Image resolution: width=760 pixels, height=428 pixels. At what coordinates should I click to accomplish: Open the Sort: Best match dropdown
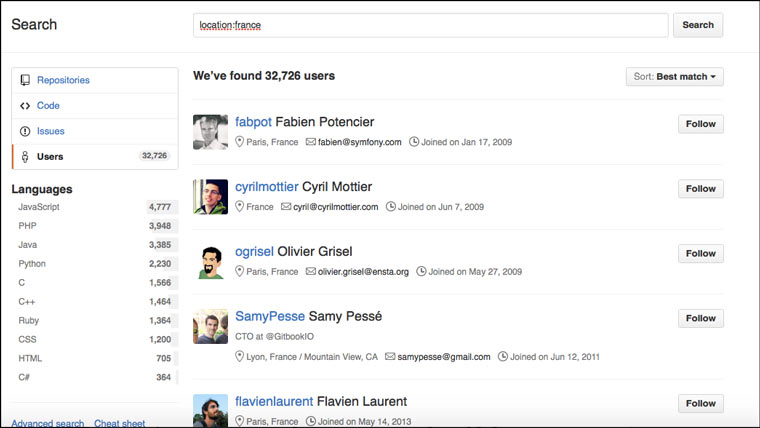[674, 76]
